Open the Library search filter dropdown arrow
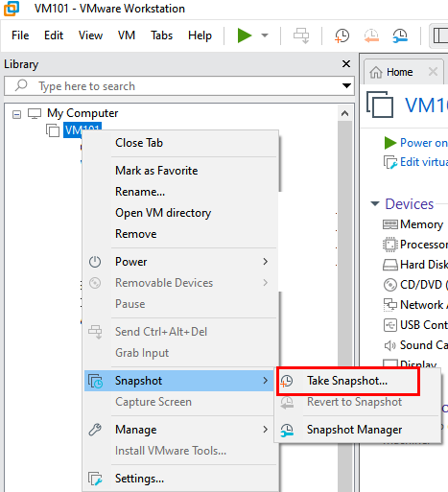 point(346,85)
